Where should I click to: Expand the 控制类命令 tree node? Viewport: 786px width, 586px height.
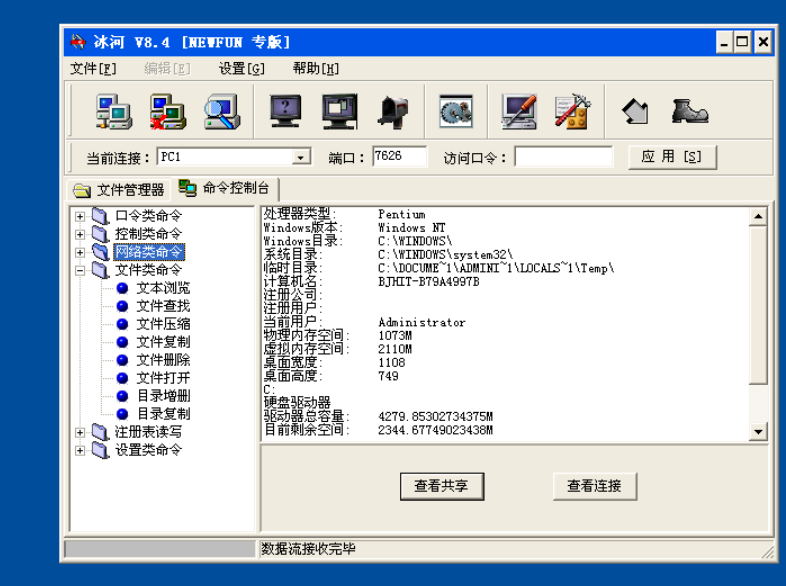pyautogui.click(x=80, y=235)
